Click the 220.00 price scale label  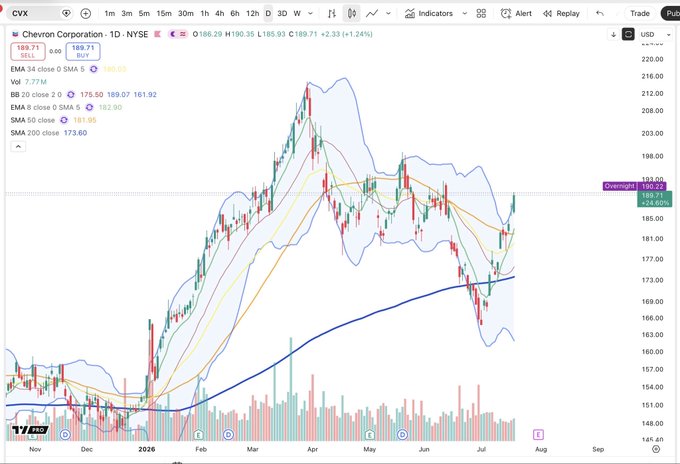click(652, 59)
